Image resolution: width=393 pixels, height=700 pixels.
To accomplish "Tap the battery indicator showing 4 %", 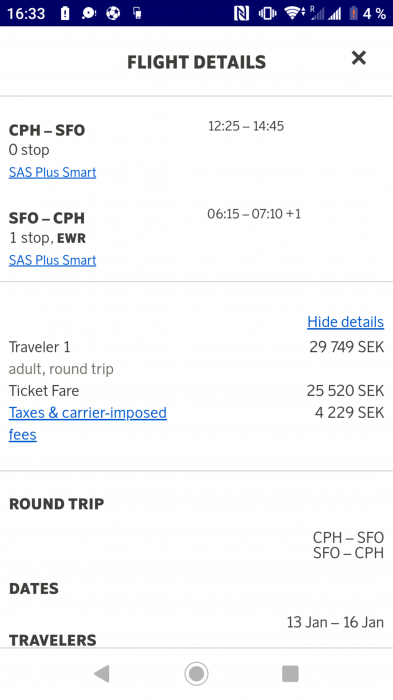I will pyautogui.click(x=367, y=13).
